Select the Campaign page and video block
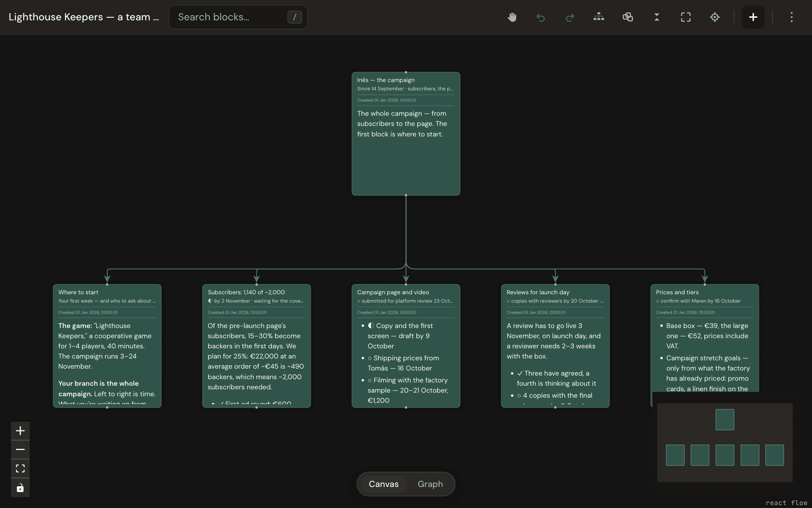Image resolution: width=812 pixels, height=508 pixels. point(406,346)
